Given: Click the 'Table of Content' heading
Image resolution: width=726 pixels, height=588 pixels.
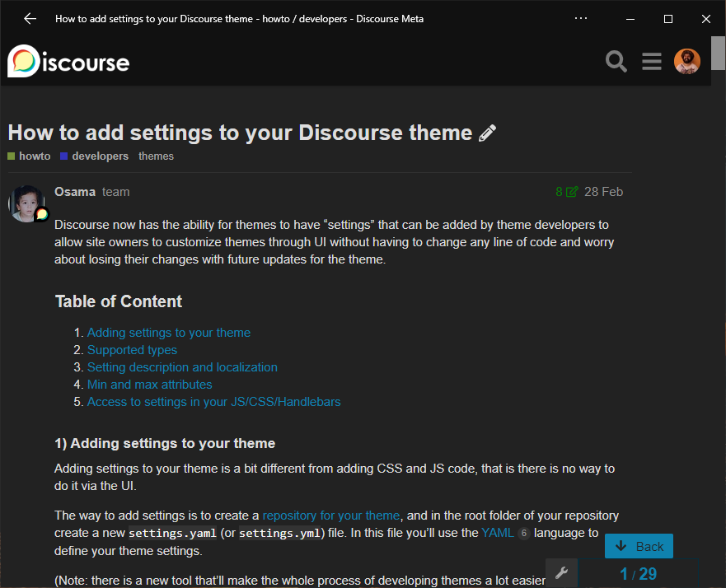Looking at the screenshot, I should (119, 301).
